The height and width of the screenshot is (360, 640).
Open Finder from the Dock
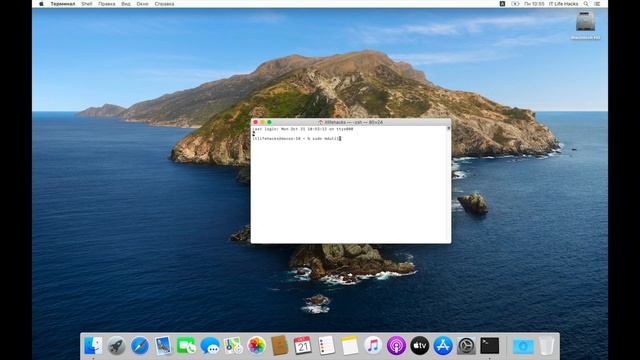point(93,346)
